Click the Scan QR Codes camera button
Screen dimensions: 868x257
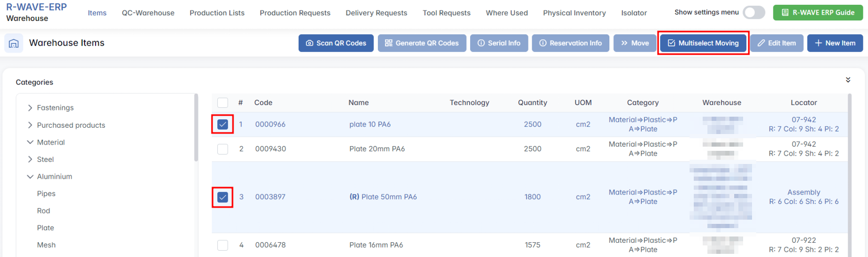[x=336, y=43]
